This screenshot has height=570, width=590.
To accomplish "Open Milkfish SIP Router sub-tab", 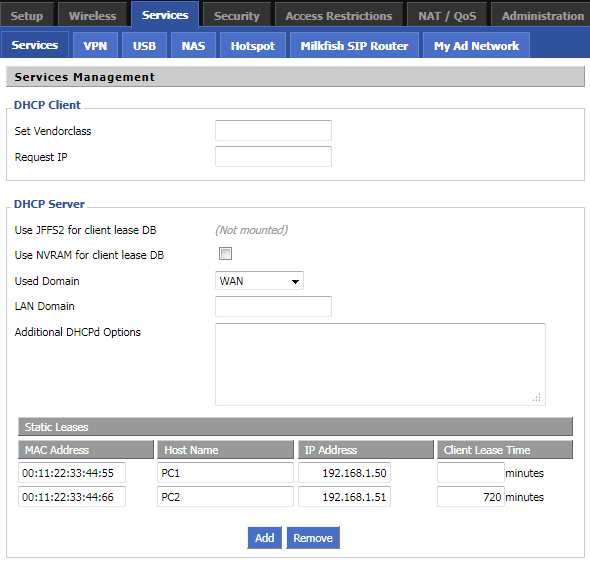I will click(354, 46).
